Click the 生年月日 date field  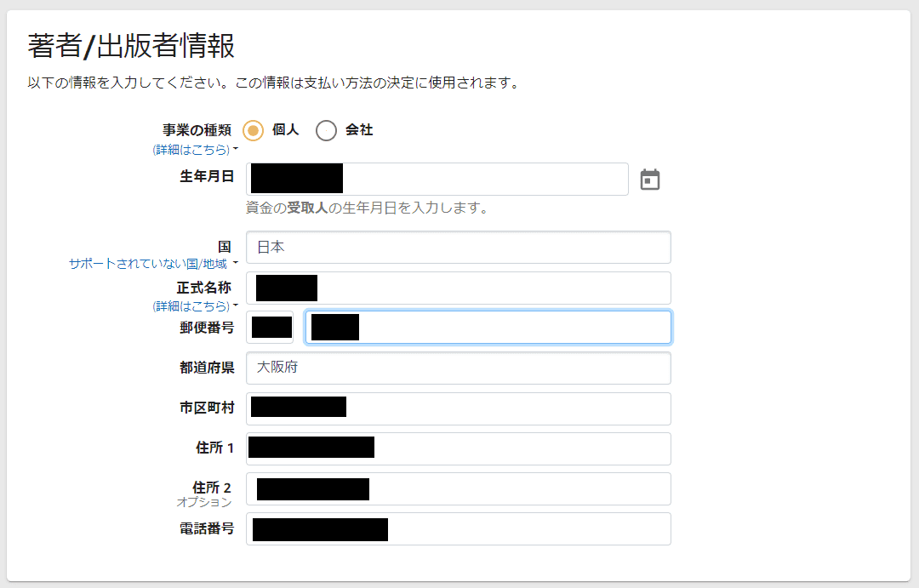tap(437, 180)
